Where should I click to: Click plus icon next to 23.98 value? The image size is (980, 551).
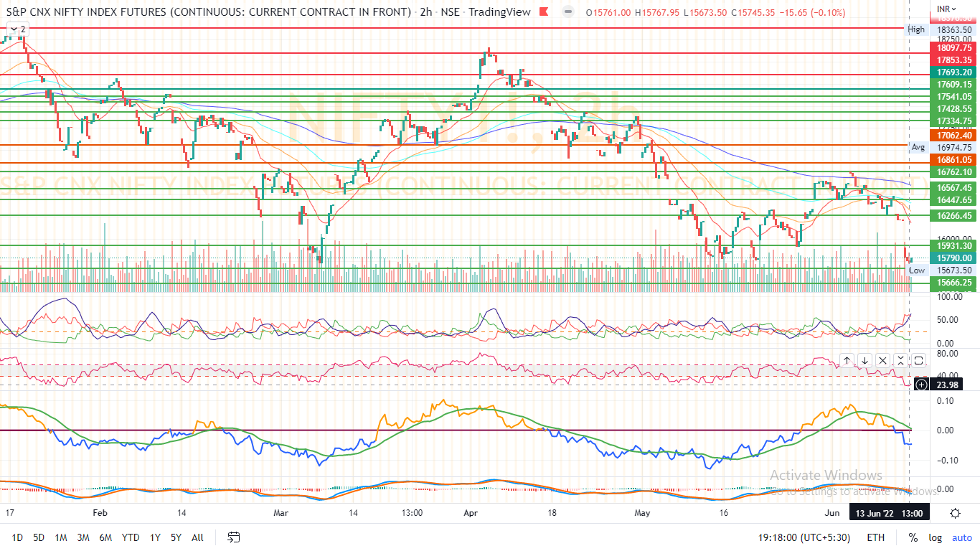coord(921,385)
